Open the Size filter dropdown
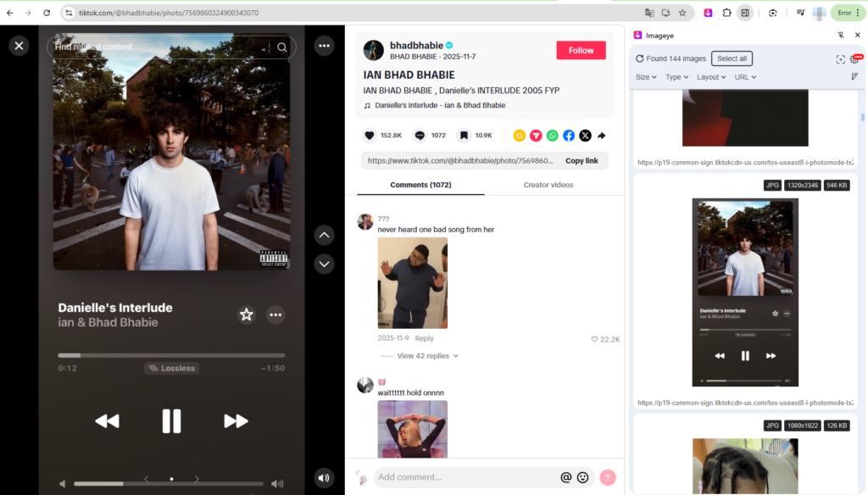868x495 pixels. point(645,76)
